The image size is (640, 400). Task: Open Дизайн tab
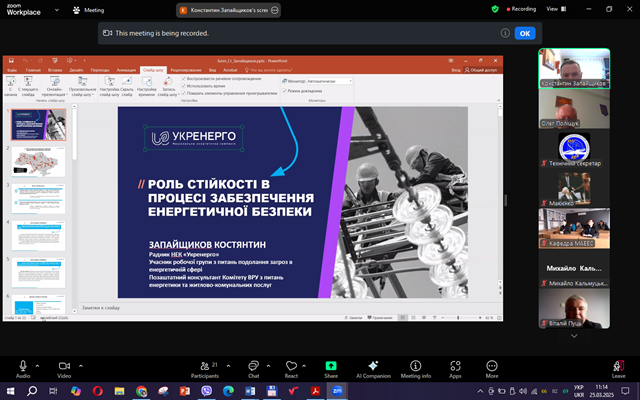tap(76, 70)
